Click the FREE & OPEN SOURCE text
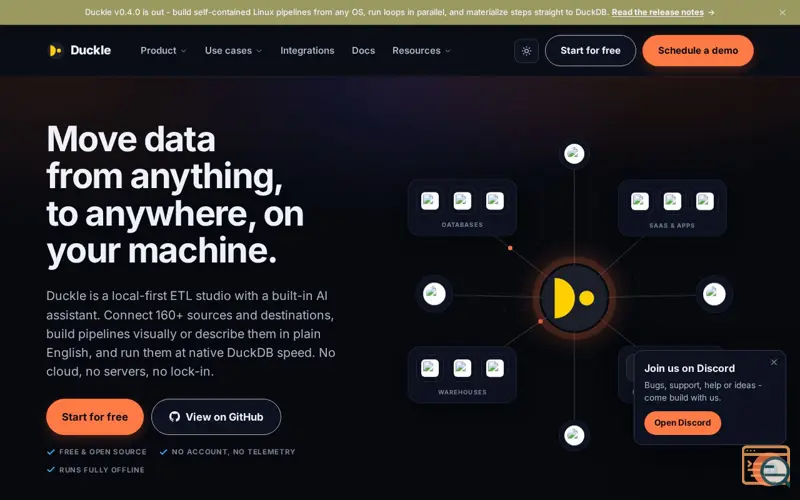Image resolution: width=800 pixels, height=500 pixels. pos(103,452)
